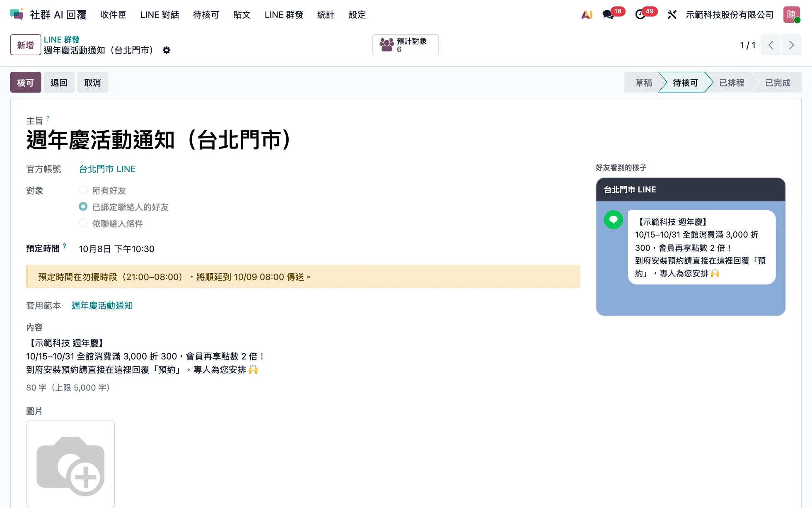812x508 pixels.
Task: Open the 台北門市 LINE official account link
Action: [107, 169]
